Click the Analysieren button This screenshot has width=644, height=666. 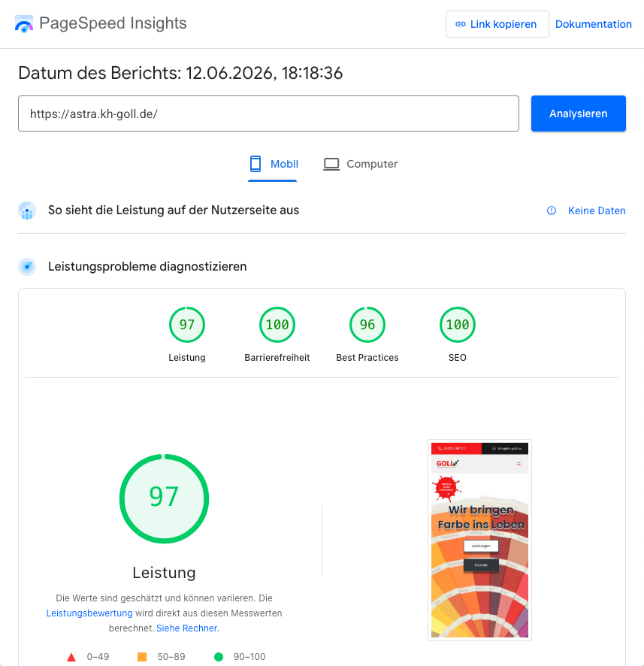pos(578,114)
